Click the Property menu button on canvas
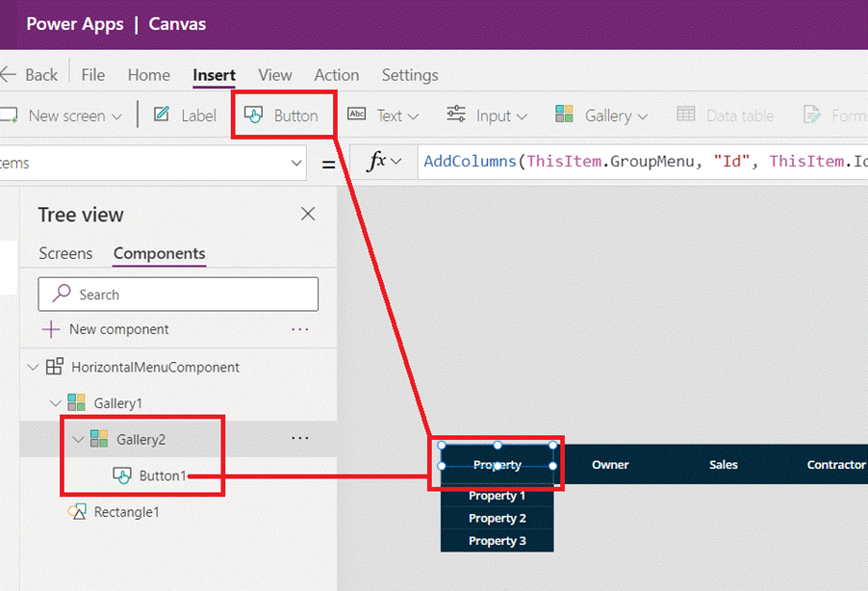 pos(498,465)
